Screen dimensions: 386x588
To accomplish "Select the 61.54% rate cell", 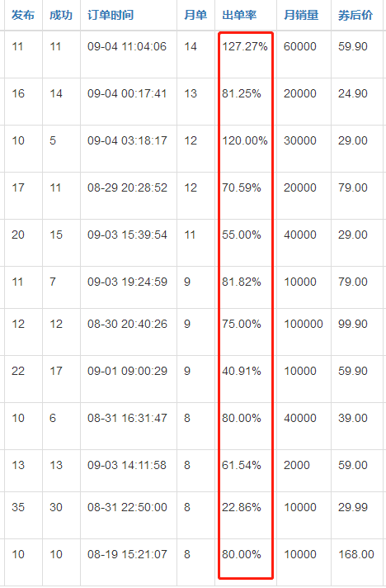I will tap(242, 466).
